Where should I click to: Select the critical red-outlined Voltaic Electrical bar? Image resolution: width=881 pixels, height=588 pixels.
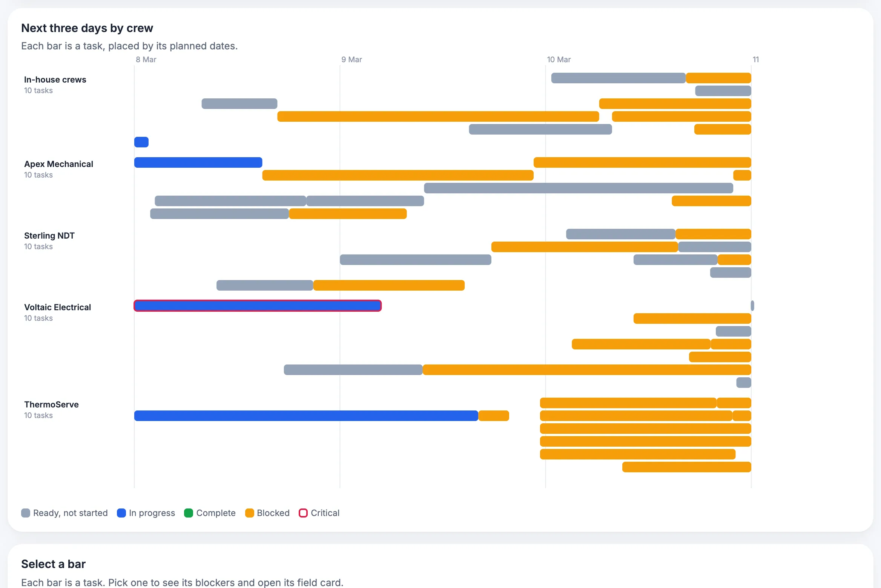point(258,306)
